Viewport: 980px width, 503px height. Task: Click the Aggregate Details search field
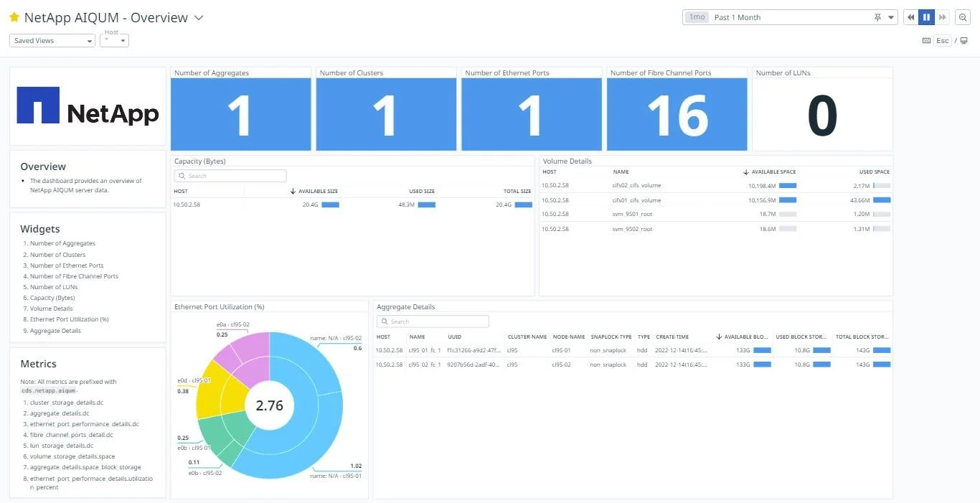point(432,321)
